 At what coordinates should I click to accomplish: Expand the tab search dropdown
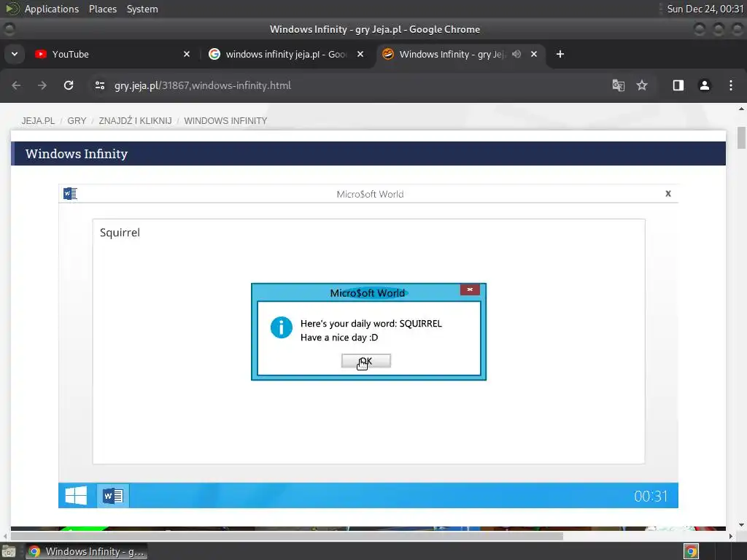coord(15,54)
